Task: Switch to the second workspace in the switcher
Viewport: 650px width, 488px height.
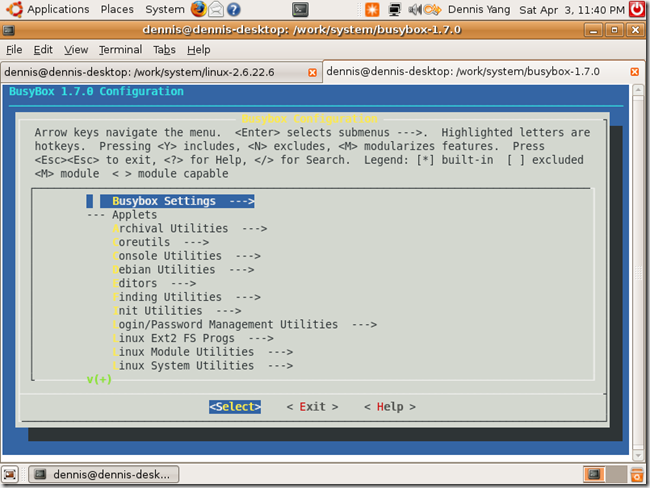Action: click(616, 474)
